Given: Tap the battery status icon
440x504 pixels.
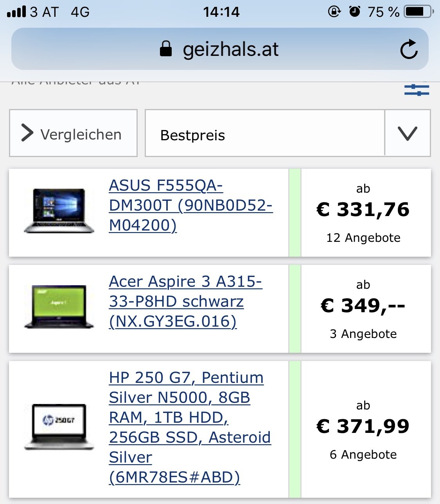Looking at the screenshot, I should pos(419,12).
